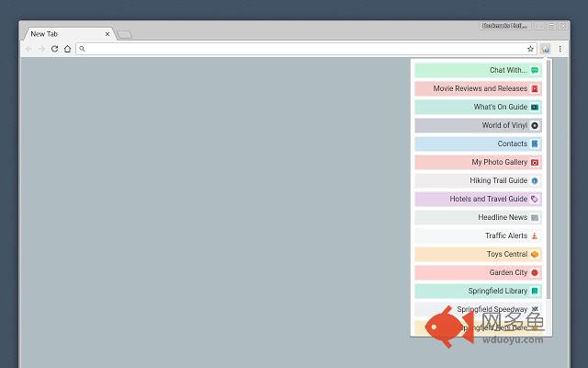Click the popup's vertical scrollbar
This screenshot has height=368, width=588.
548,179
